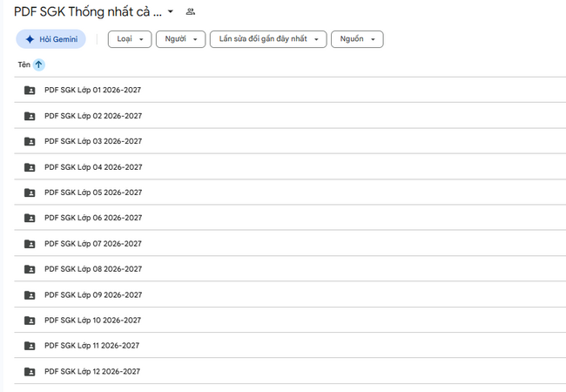Open the Loại filter dropdown
This screenshot has width=566, height=392.
click(130, 39)
